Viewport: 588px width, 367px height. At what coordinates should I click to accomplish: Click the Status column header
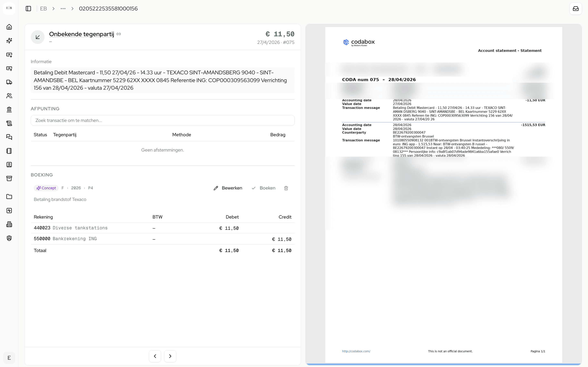click(x=40, y=135)
